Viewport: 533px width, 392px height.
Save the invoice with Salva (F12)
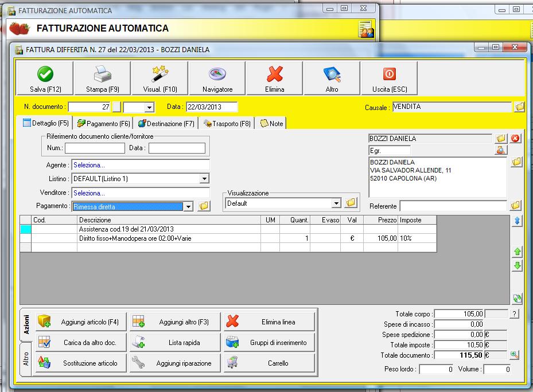coord(45,78)
